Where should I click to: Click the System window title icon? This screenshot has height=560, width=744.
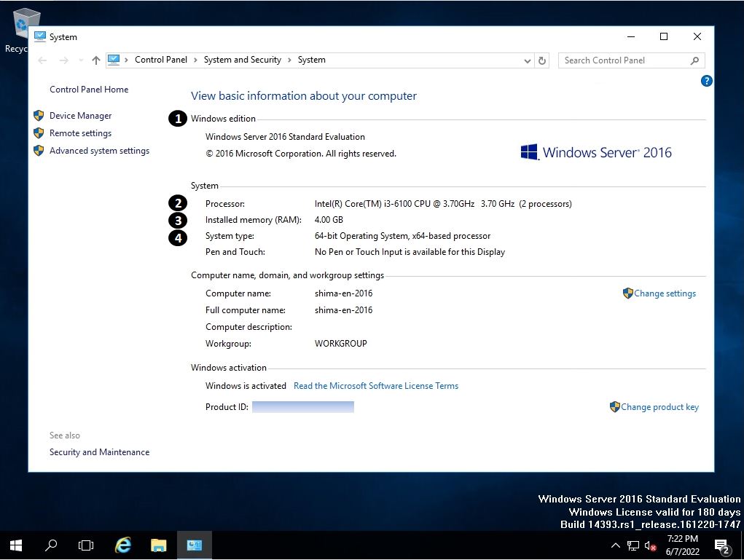point(40,36)
